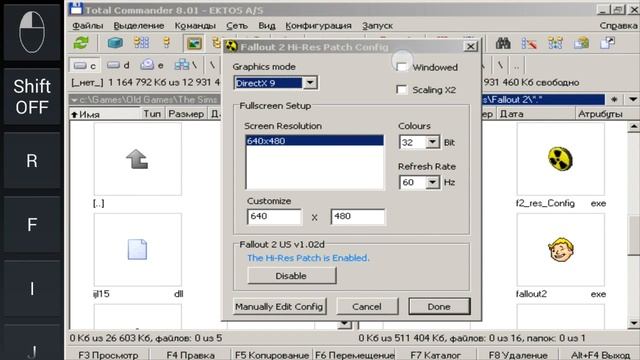Click the yellow folders toolbar icon
This screenshot has height=360, width=640.
point(581,43)
